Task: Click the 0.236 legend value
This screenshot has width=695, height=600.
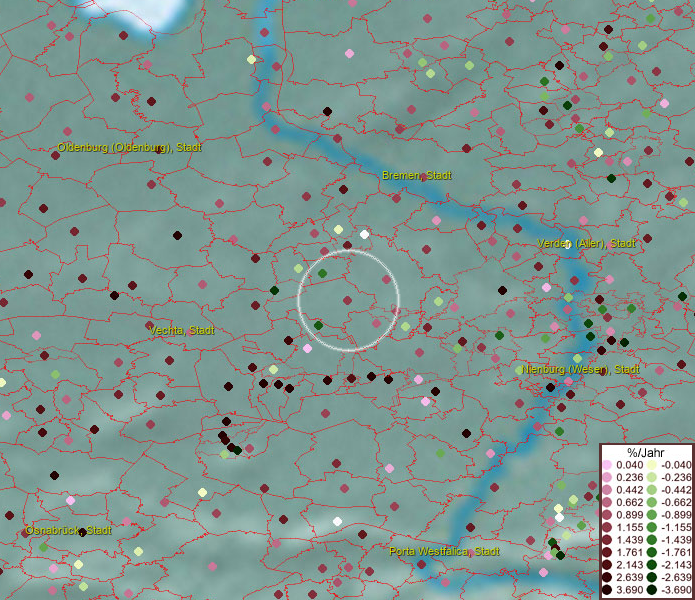Action: pos(629,477)
